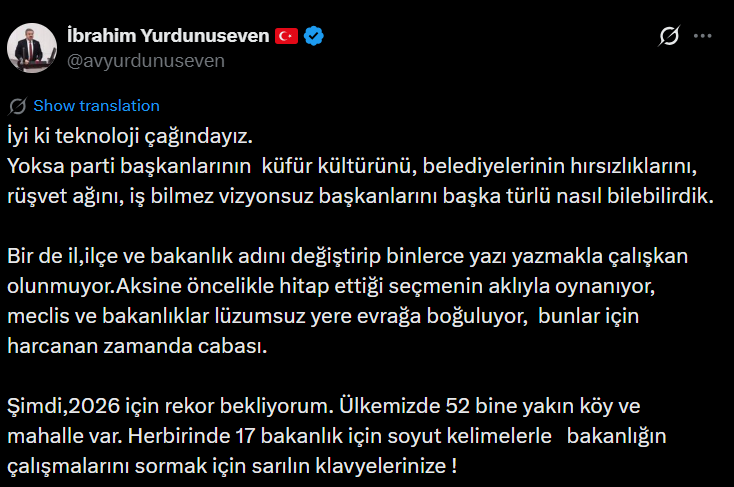Show translation of the post
Viewport: 734px width, 487px height.
coord(96,106)
